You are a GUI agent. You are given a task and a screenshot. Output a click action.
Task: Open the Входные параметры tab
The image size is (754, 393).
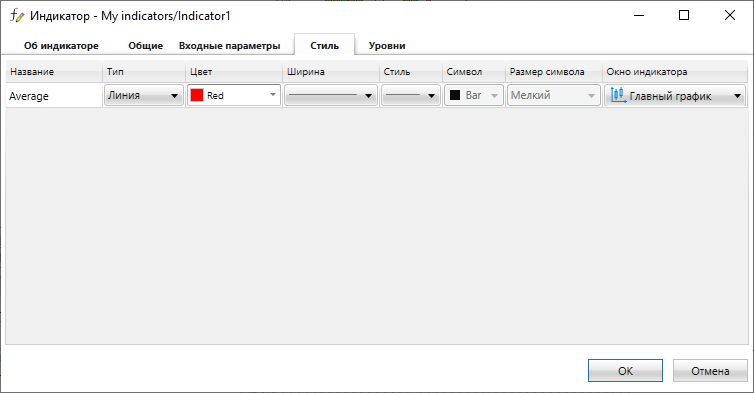pos(229,46)
